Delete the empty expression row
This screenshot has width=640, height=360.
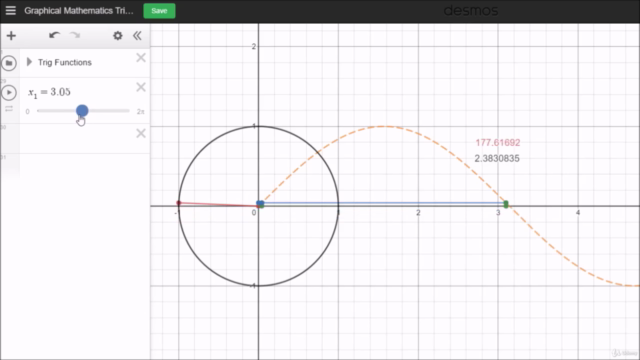click(141, 133)
